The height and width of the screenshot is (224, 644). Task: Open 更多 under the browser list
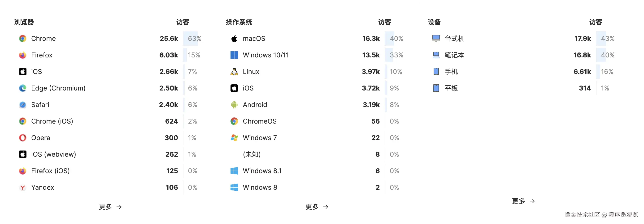110,207
